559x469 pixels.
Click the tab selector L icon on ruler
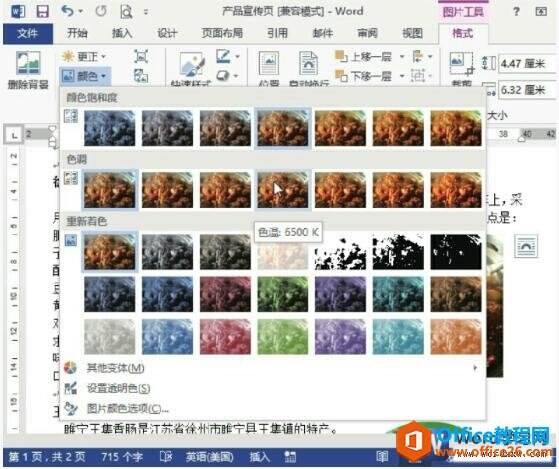(14, 135)
